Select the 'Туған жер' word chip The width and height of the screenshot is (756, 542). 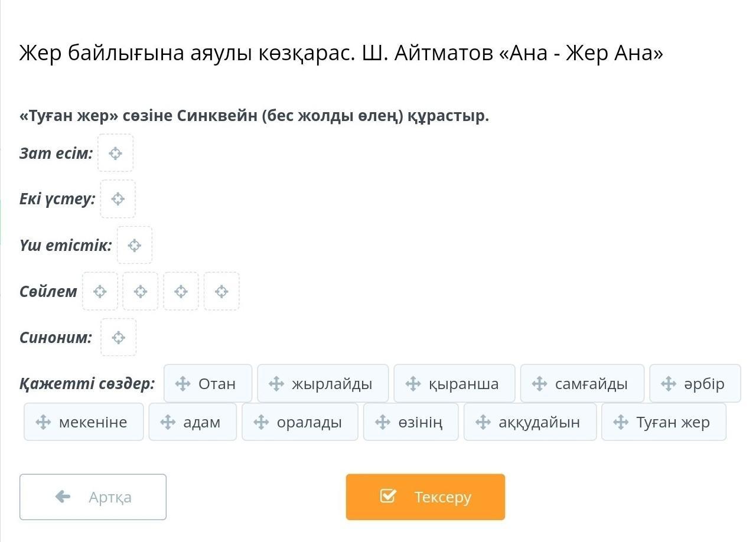pos(664,422)
